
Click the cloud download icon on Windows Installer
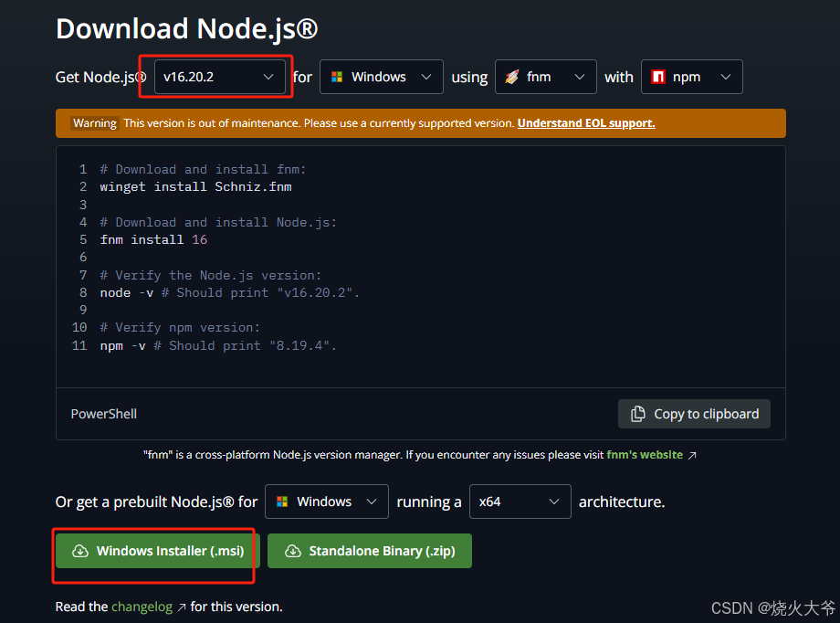coord(80,551)
